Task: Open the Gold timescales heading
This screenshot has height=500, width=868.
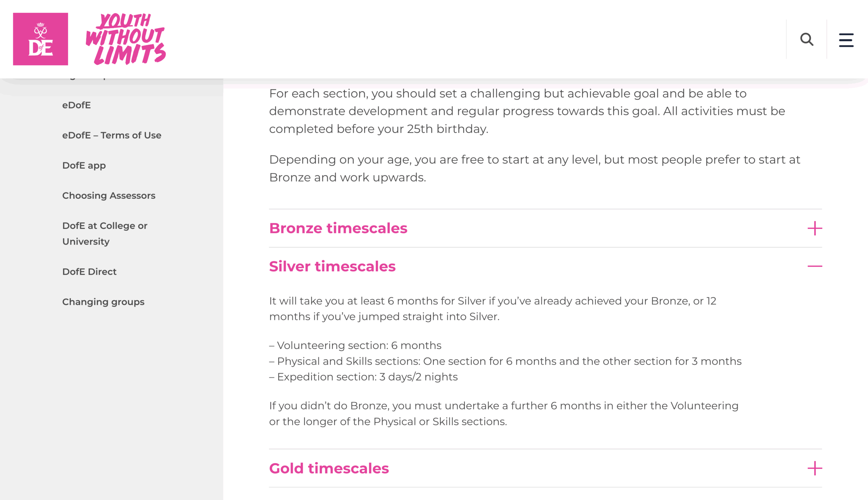Action: tap(329, 468)
